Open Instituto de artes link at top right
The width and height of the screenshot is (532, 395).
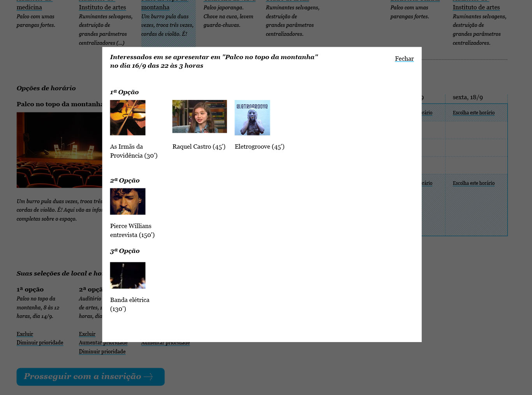pos(476,7)
